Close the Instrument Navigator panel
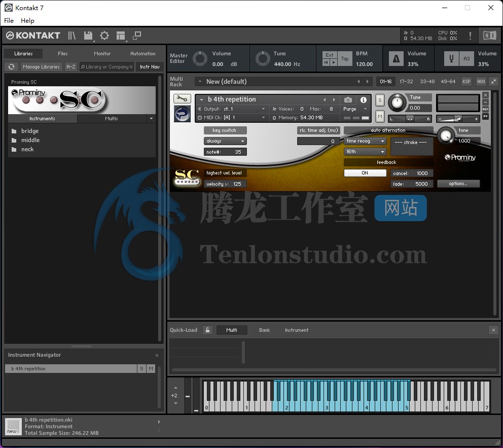 tap(157, 355)
